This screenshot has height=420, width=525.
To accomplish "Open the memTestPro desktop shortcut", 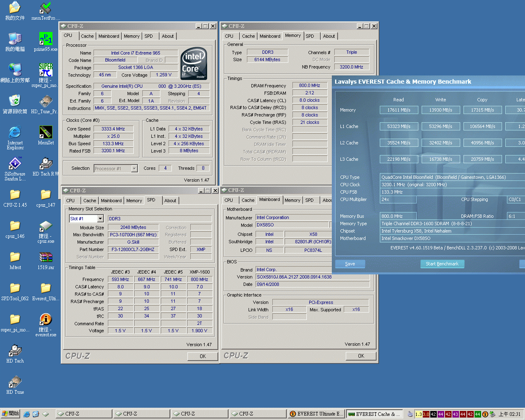I will (46, 11).
